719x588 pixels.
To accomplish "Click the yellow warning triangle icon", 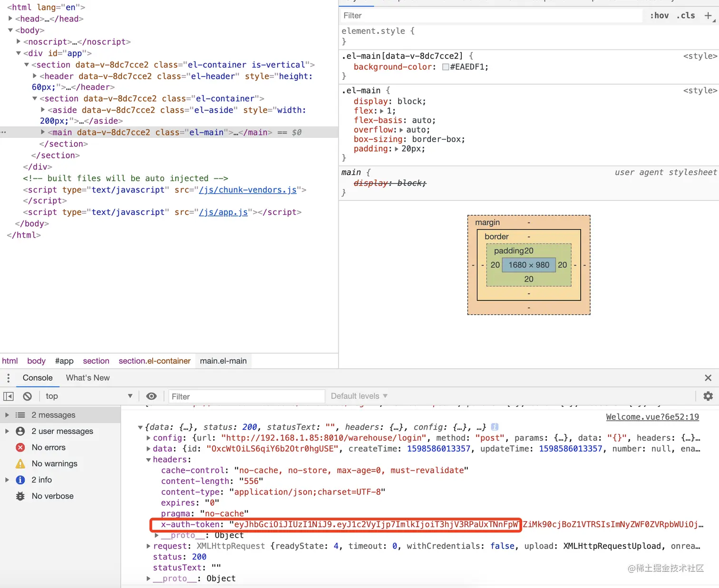I will (x=20, y=463).
